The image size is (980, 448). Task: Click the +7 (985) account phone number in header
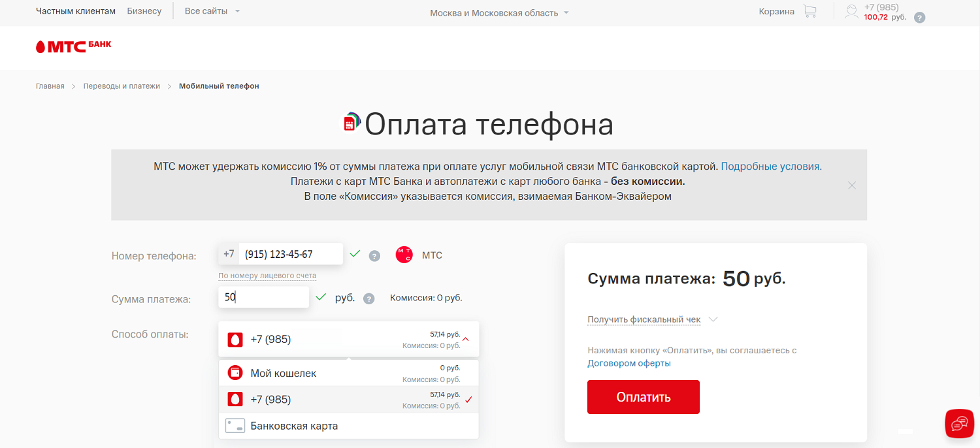coord(881,7)
